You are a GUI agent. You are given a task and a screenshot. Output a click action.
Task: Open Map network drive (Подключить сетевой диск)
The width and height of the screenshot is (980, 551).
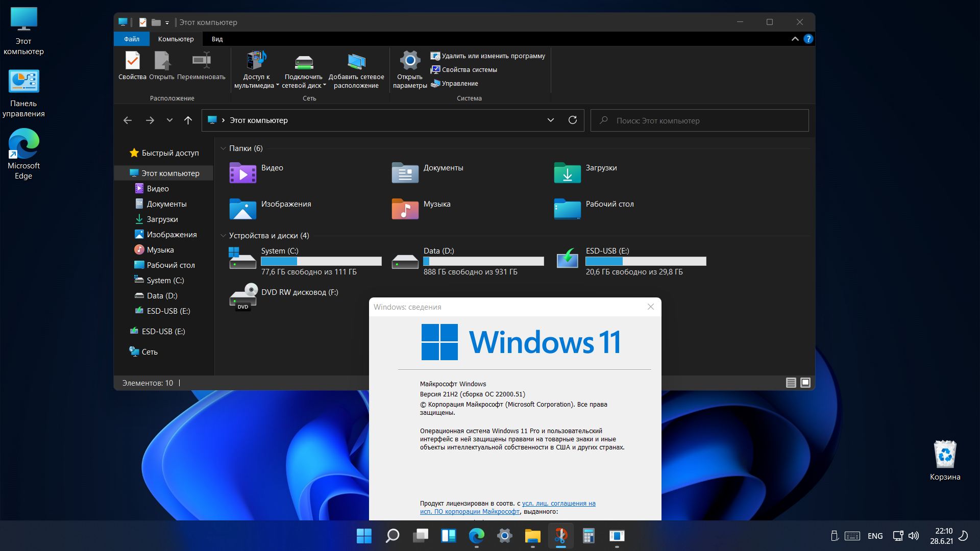(x=304, y=70)
